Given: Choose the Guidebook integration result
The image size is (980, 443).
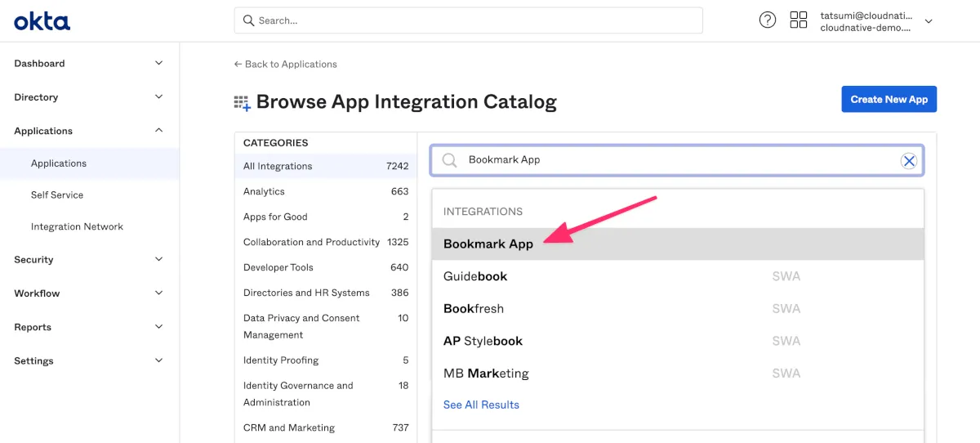Looking at the screenshot, I should pyautogui.click(x=475, y=276).
